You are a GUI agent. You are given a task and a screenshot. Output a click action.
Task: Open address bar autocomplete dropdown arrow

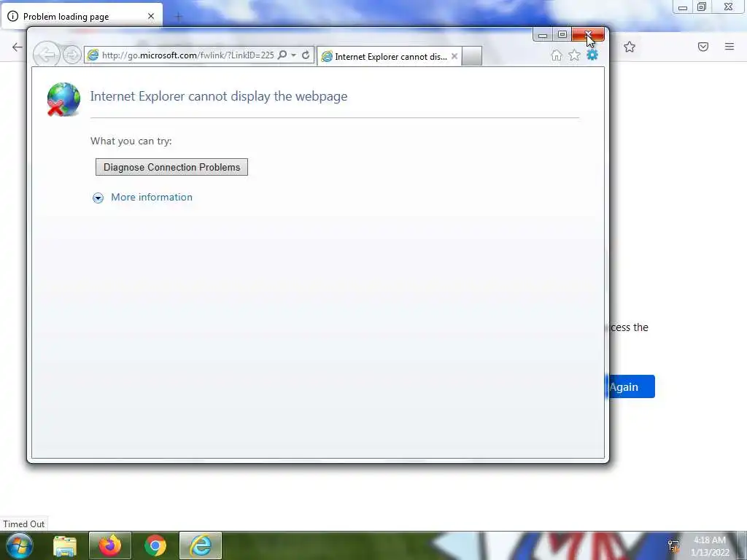(x=294, y=55)
